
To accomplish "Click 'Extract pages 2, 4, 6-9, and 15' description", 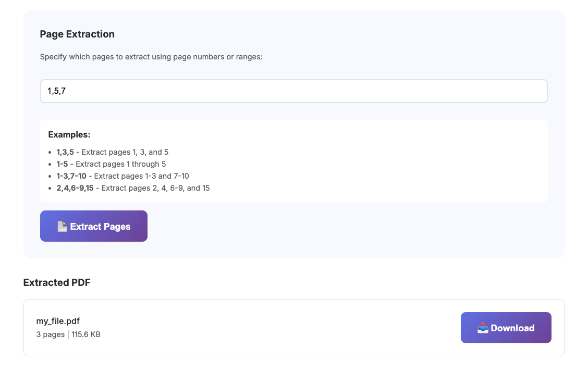I will [155, 188].
